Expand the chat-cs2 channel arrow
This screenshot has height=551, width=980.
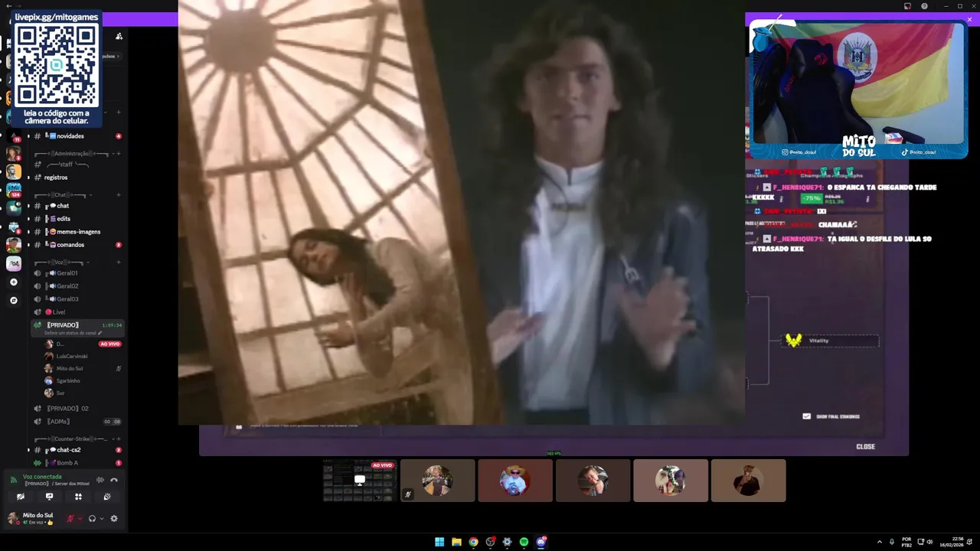[x=28, y=450]
